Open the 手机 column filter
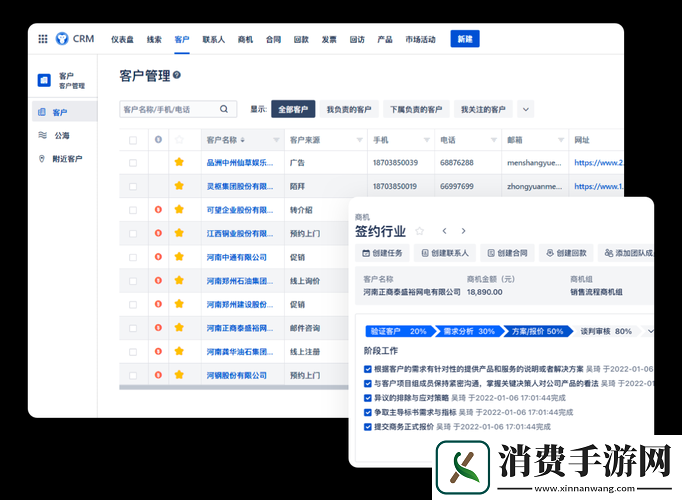682x500 pixels. 427,140
